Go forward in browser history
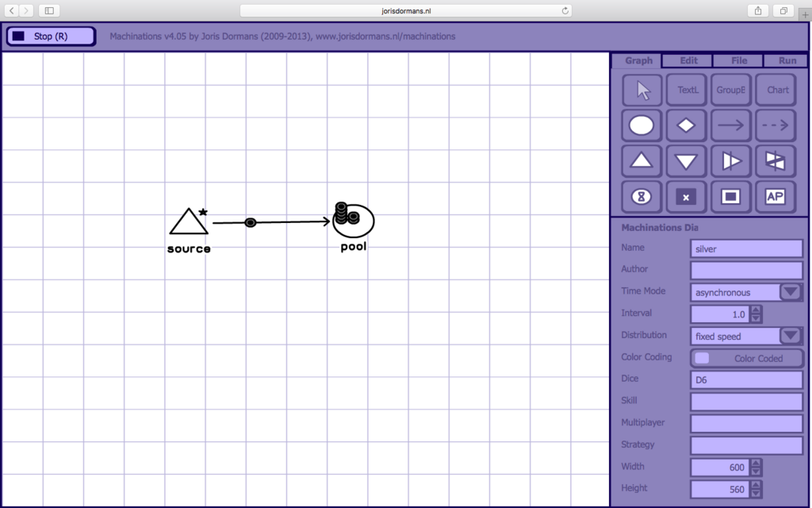Image resolution: width=812 pixels, height=508 pixels. 26,10
